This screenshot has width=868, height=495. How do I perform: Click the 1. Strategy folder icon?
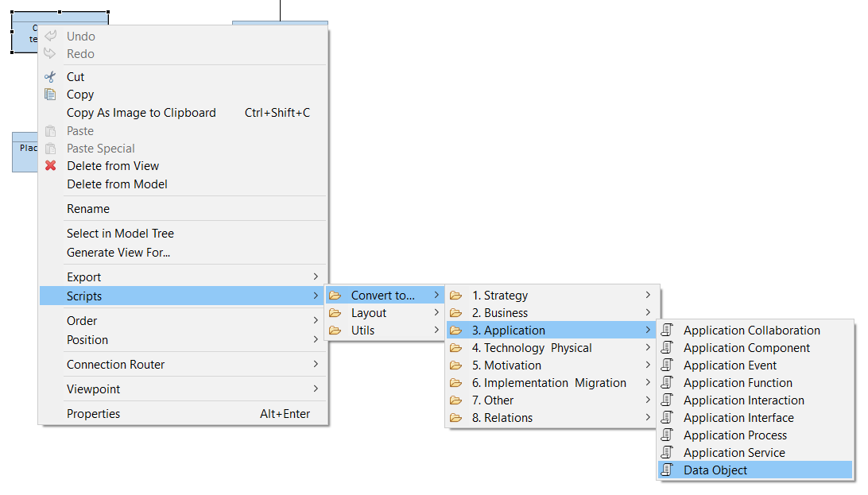coord(455,296)
